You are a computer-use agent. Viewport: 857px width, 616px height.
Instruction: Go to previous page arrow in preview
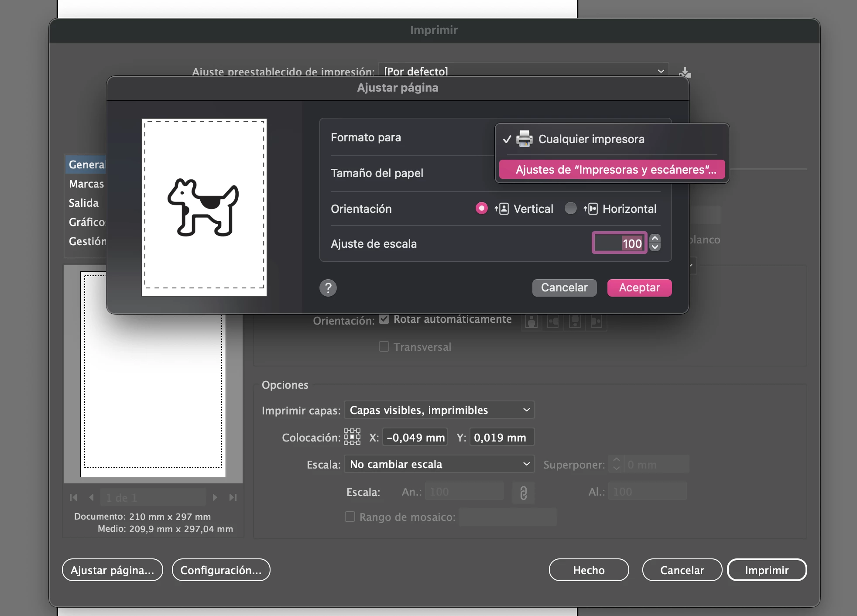pos(91,497)
